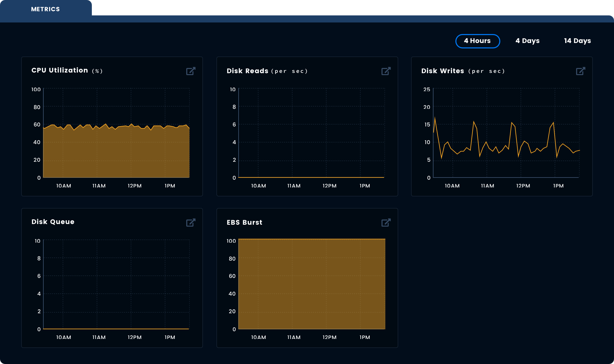The height and width of the screenshot is (364, 614).
Task: Open expanded view of Disk Reads chart
Action: [x=386, y=71]
